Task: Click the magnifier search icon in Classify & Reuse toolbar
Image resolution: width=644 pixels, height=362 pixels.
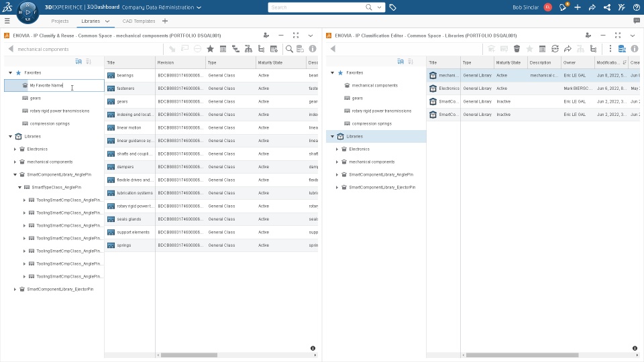Action: tap(289, 49)
